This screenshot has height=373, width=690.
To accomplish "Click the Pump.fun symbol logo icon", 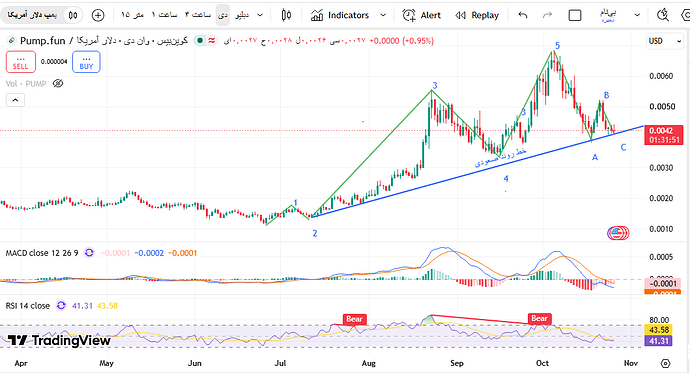I will 12,41.
